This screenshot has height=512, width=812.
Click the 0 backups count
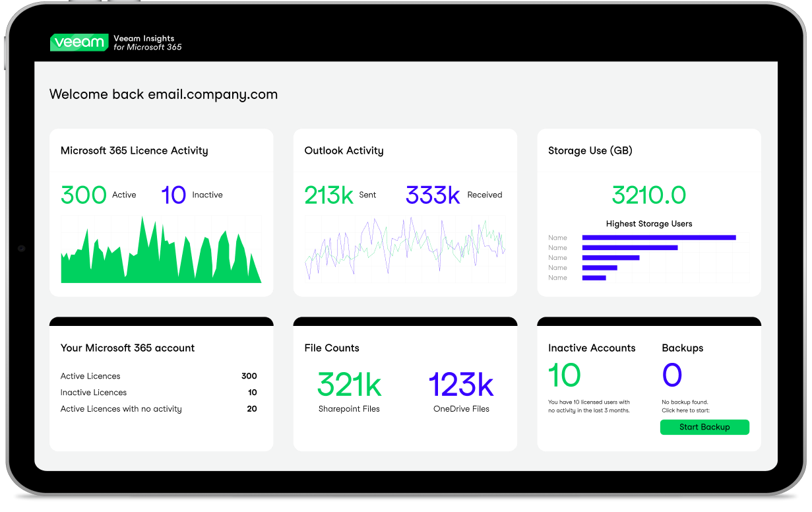pyautogui.click(x=672, y=375)
